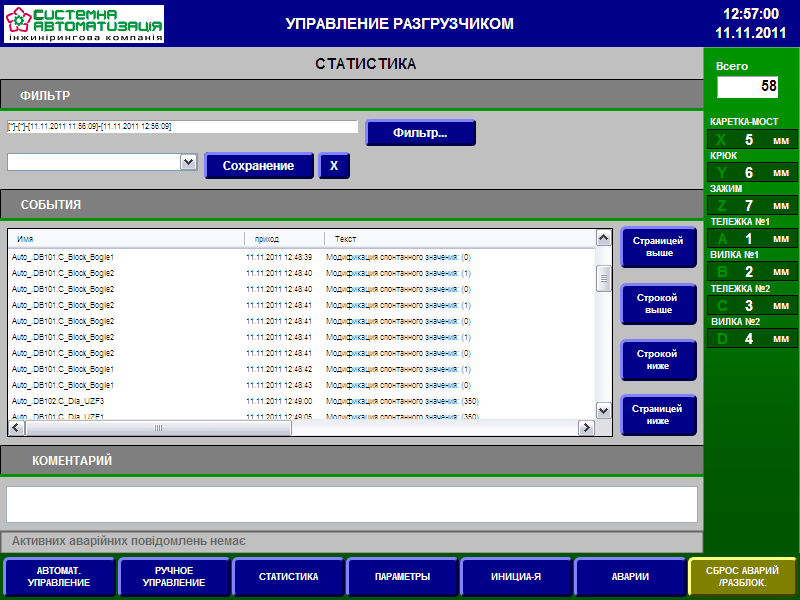Click the events list scroll up arrow
This screenshot has height=600, width=800.
pos(603,238)
